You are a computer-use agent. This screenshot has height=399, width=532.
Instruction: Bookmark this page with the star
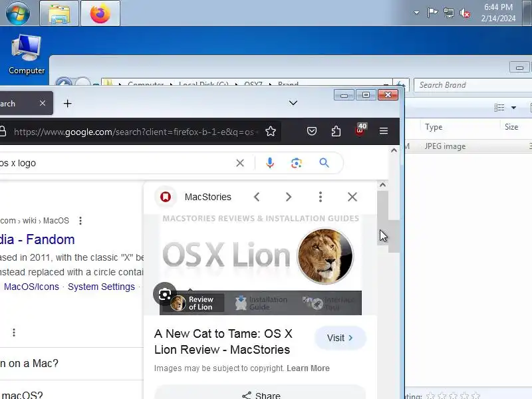coord(271,131)
